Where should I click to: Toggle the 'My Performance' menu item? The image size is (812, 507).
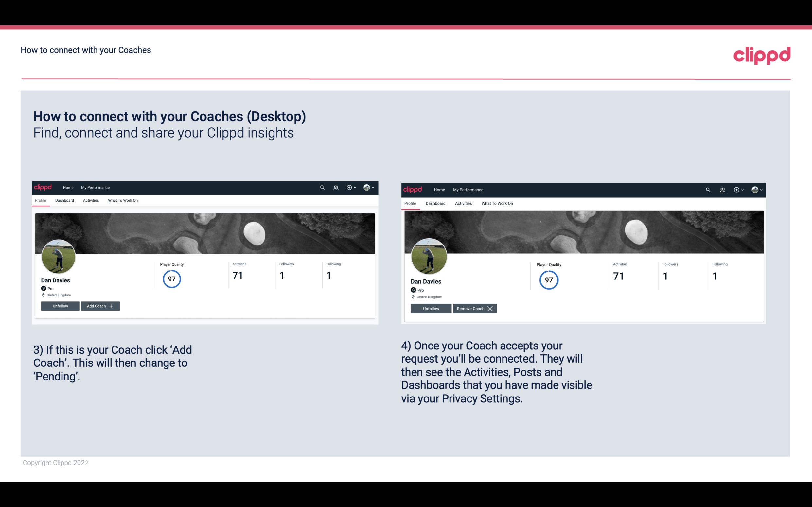(x=95, y=187)
